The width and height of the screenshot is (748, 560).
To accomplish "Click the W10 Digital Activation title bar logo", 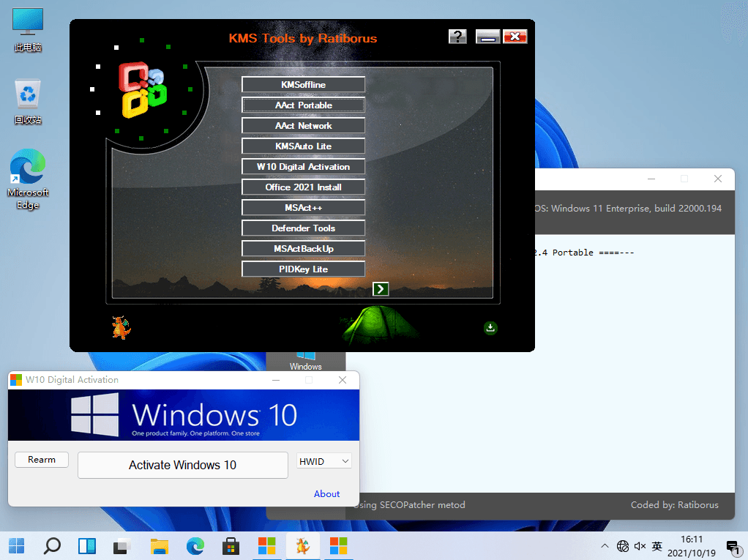I will (16, 380).
